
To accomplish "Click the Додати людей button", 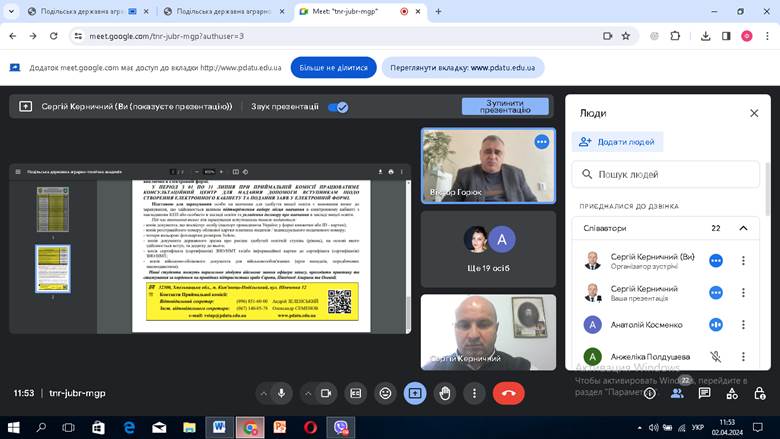I will click(617, 142).
